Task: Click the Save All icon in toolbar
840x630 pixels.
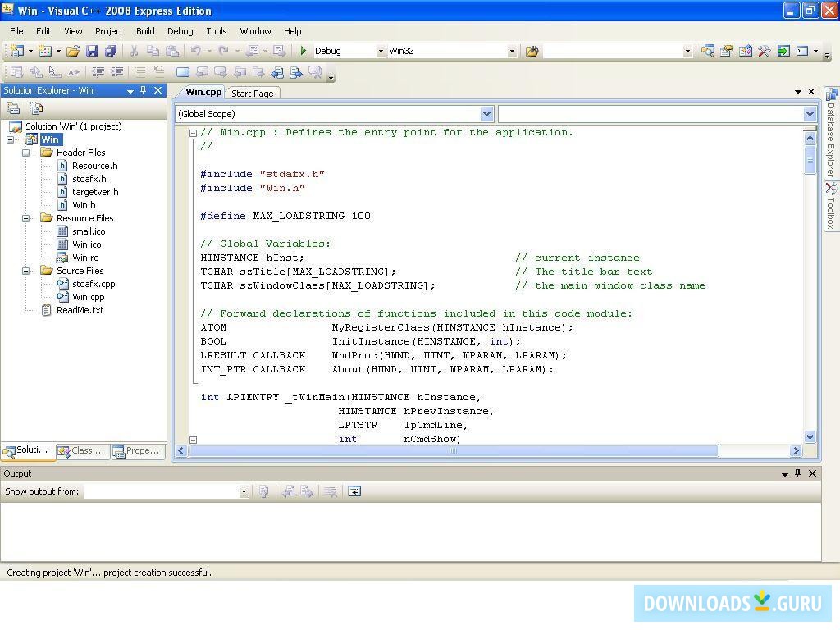Action: (110, 51)
